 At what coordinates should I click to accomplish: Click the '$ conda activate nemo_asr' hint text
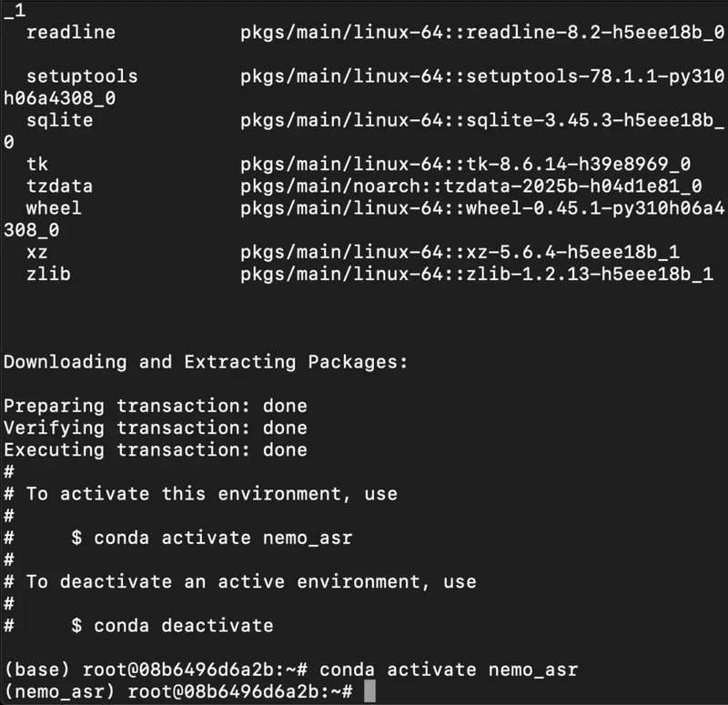[212, 538]
